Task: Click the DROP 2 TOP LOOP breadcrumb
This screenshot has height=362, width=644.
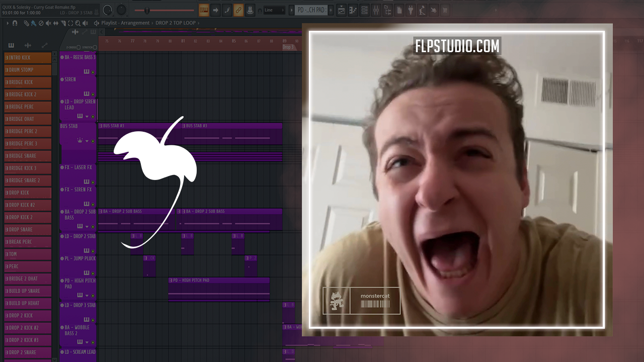Action: (x=177, y=23)
